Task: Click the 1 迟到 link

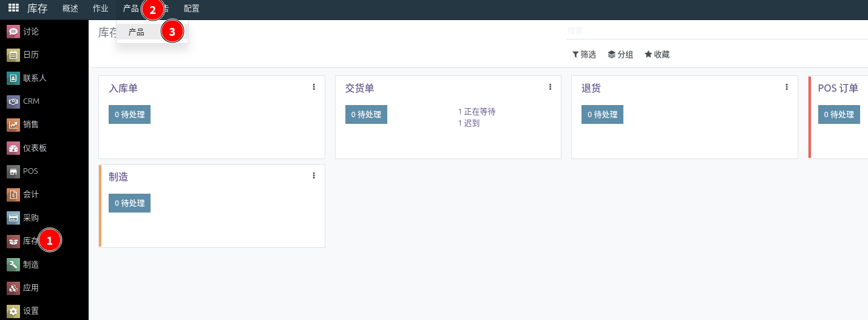Action: click(469, 123)
